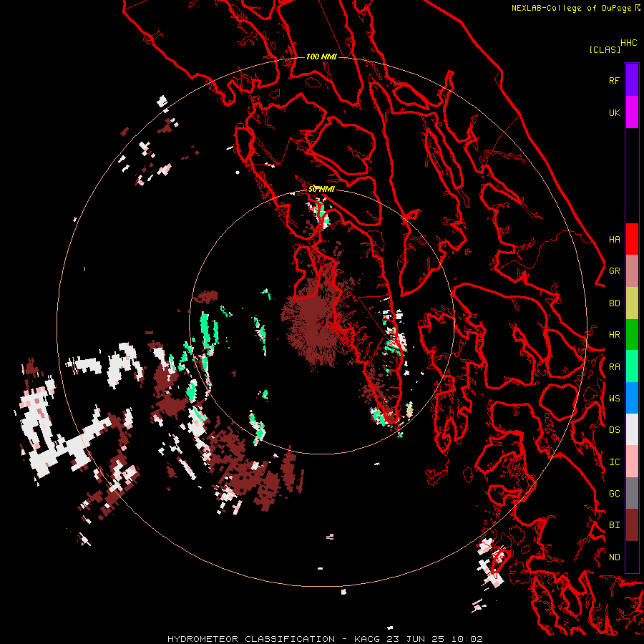
Task: Click the UK magenta legend swatch
Action: tap(632, 112)
